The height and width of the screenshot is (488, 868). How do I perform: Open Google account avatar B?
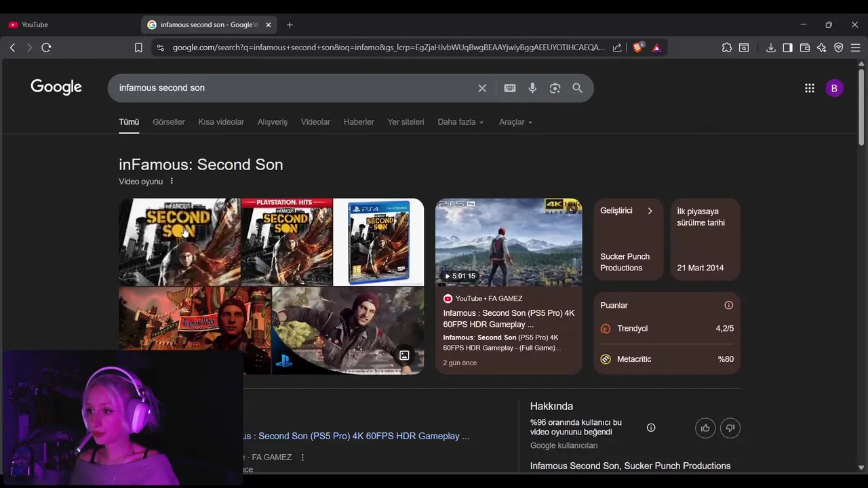point(834,88)
